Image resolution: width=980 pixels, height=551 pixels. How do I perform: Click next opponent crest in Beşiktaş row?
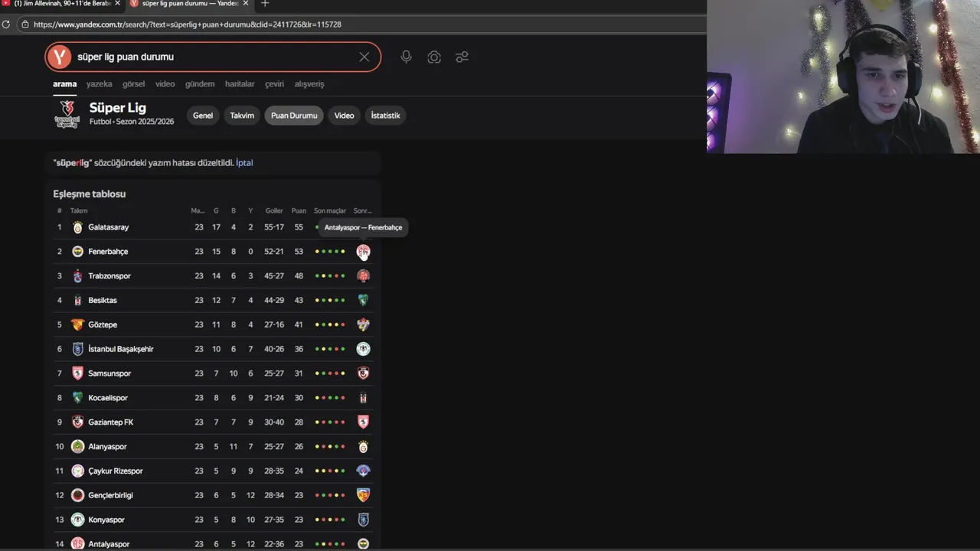364,300
